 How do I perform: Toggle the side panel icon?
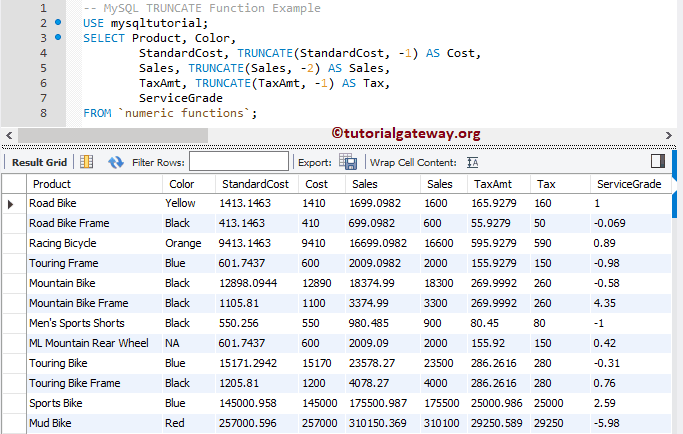pos(658,161)
